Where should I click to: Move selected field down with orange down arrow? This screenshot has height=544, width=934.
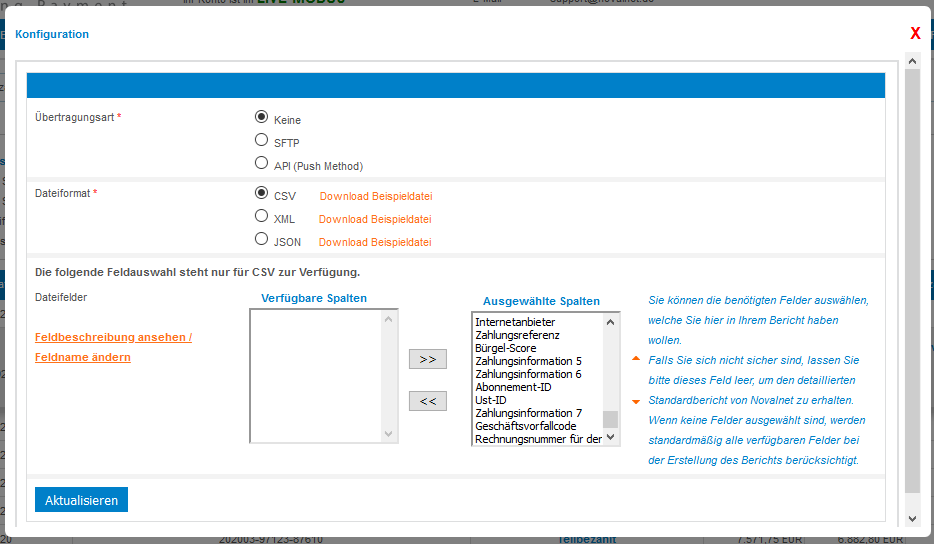(635, 401)
